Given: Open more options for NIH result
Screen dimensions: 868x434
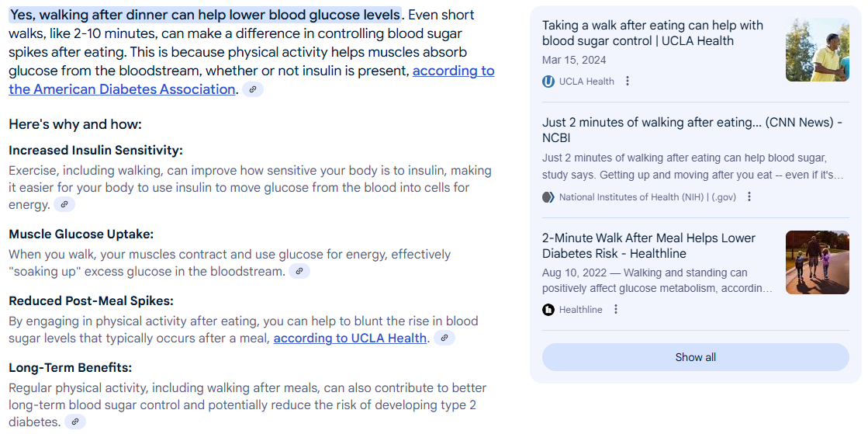Looking at the screenshot, I should tap(749, 197).
